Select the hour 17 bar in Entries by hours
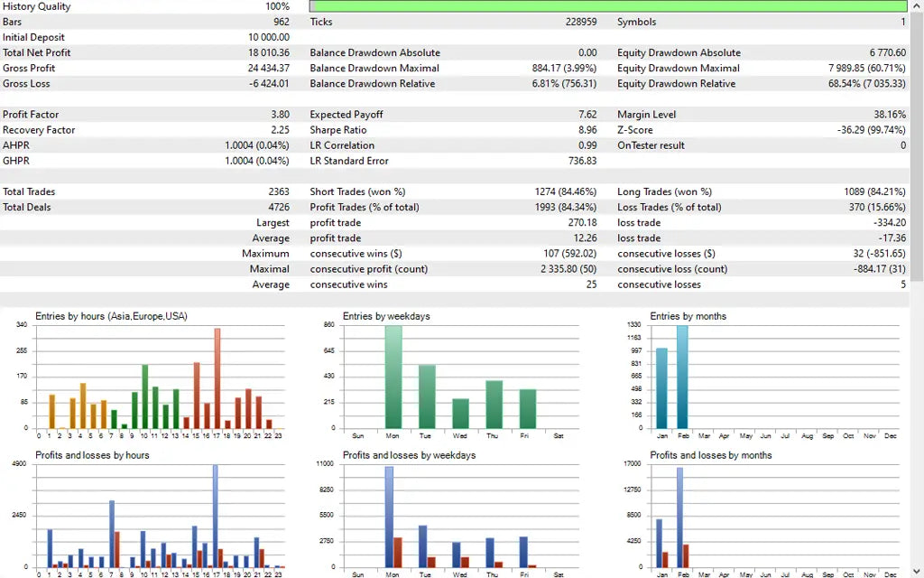Image resolution: width=924 pixels, height=578 pixels. pyautogui.click(x=217, y=370)
